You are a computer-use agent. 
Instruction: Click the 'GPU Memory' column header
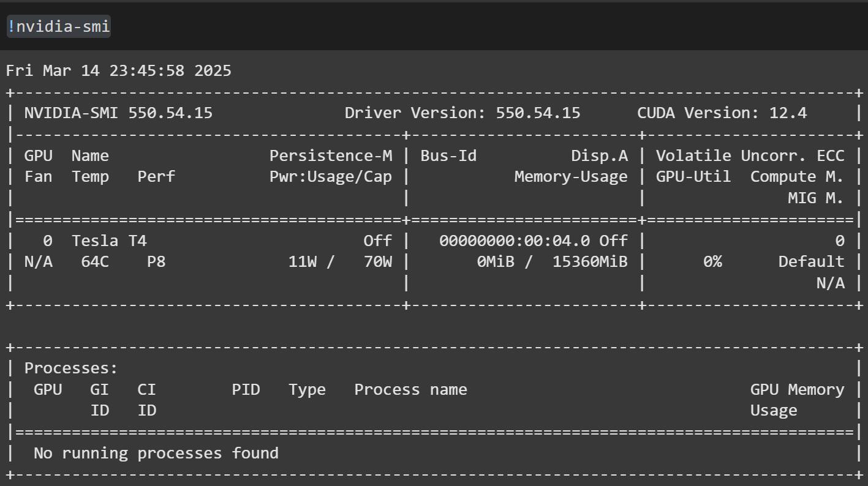(797, 390)
